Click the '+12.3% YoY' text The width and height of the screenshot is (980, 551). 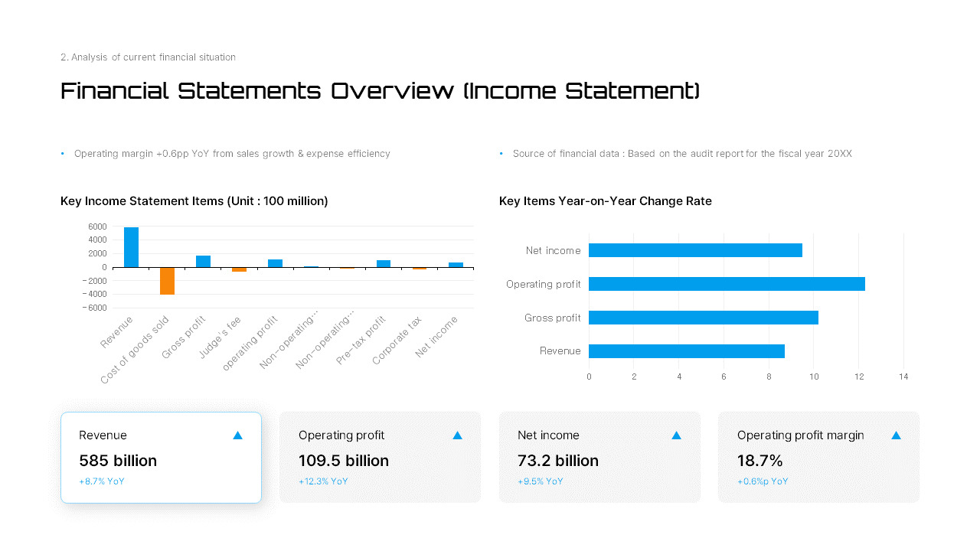tap(323, 481)
